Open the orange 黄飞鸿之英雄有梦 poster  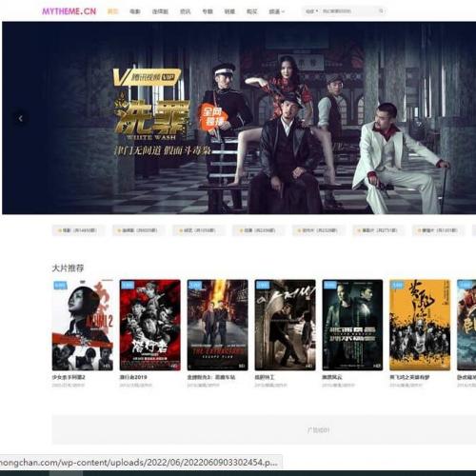tap(420, 325)
